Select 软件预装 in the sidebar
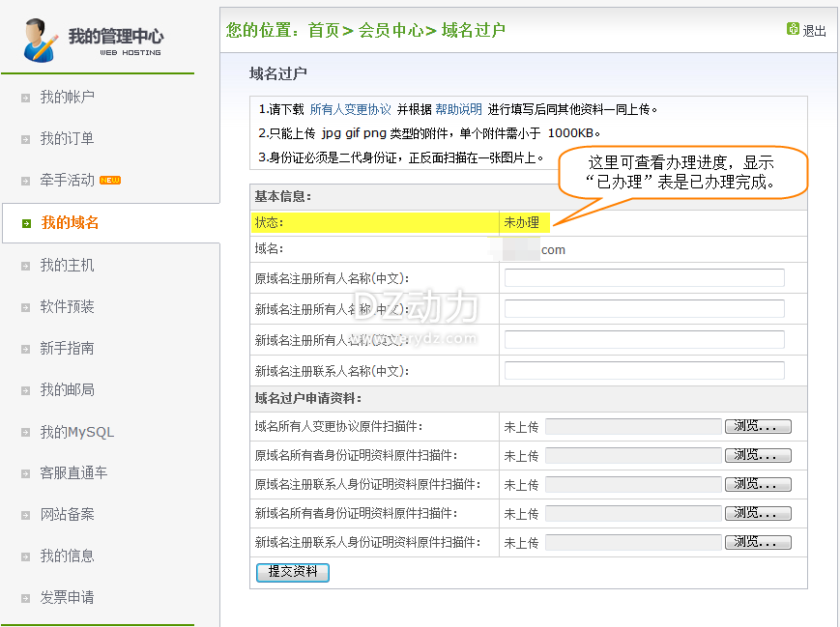Viewport: 840px width, 627px height. tap(67, 307)
